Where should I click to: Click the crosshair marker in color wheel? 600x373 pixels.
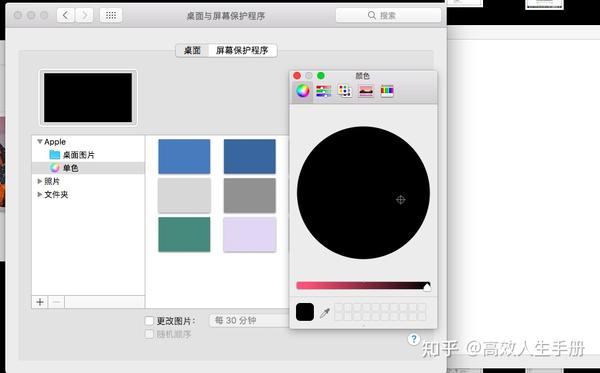(x=401, y=199)
